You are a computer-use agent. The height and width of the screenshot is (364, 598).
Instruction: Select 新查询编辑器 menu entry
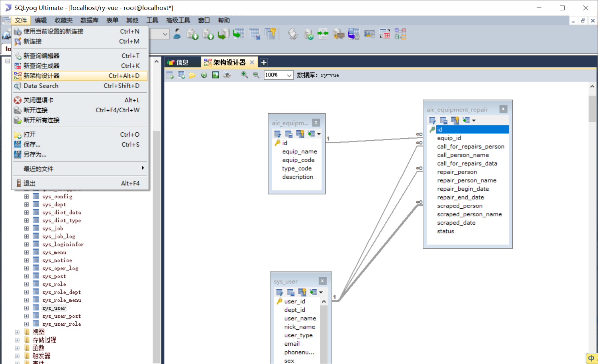[80, 56]
